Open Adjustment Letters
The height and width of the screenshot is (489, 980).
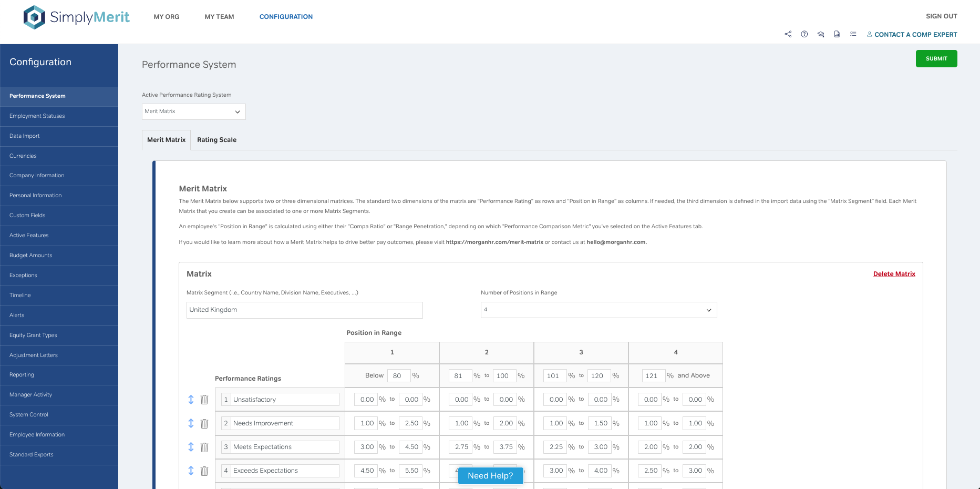click(x=59, y=355)
